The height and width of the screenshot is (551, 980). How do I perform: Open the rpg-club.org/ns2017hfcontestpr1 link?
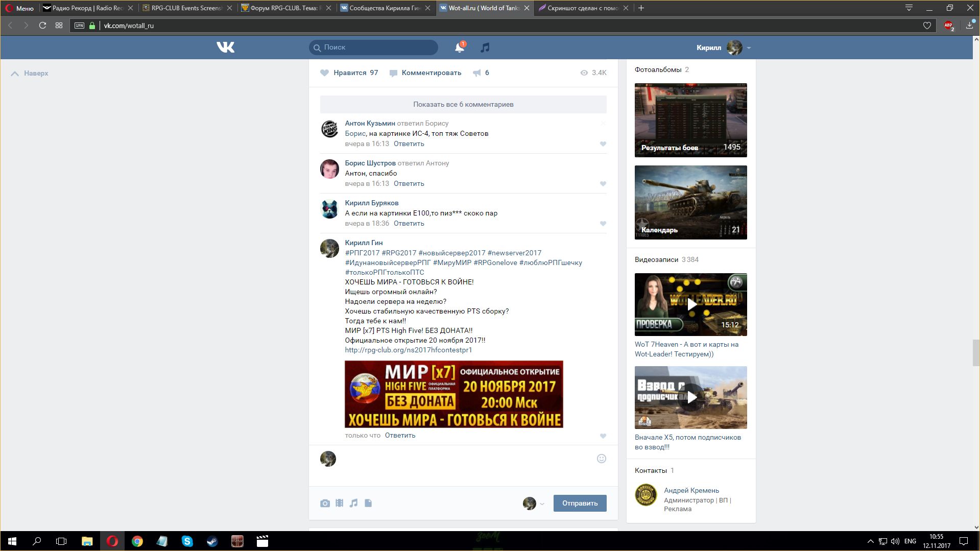pos(408,350)
